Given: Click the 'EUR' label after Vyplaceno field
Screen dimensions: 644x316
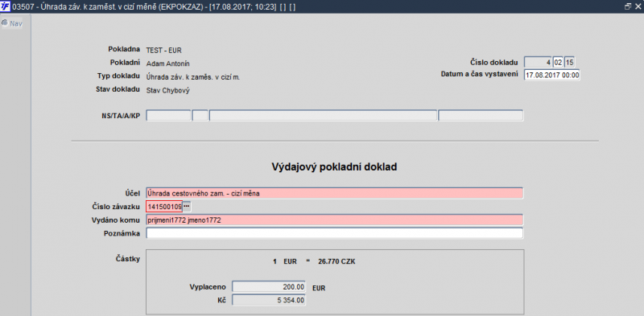Looking at the screenshot, I should pyautogui.click(x=319, y=288).
